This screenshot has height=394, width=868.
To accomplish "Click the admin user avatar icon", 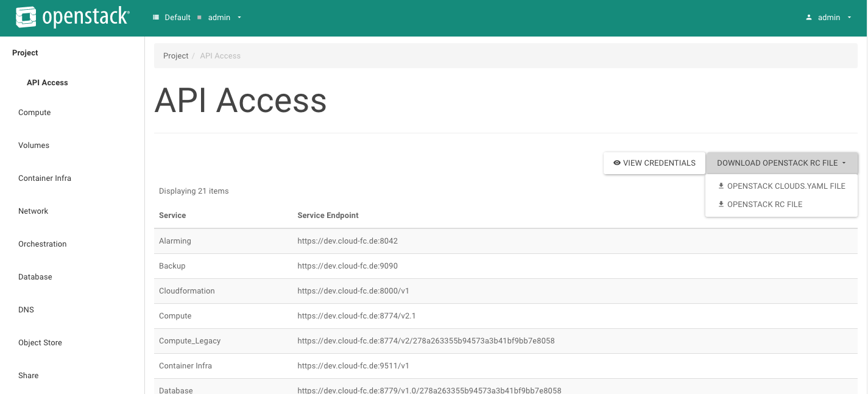I will tap(809, 18).
